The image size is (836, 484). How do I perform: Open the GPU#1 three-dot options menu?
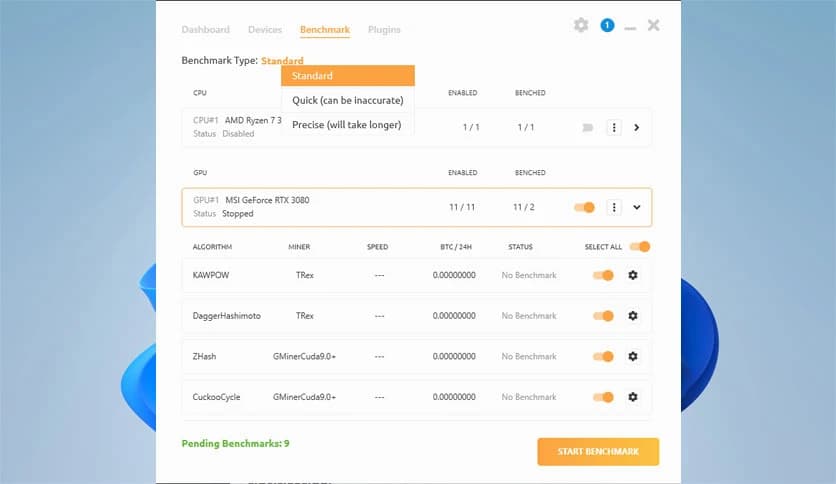(x=614, y=207)
